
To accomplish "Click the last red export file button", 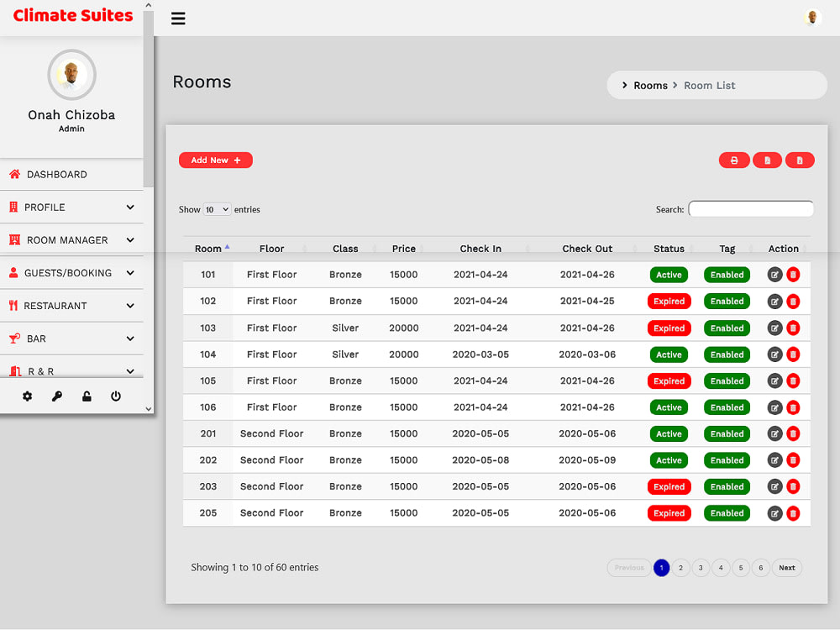I will click(x=800, y=160).
